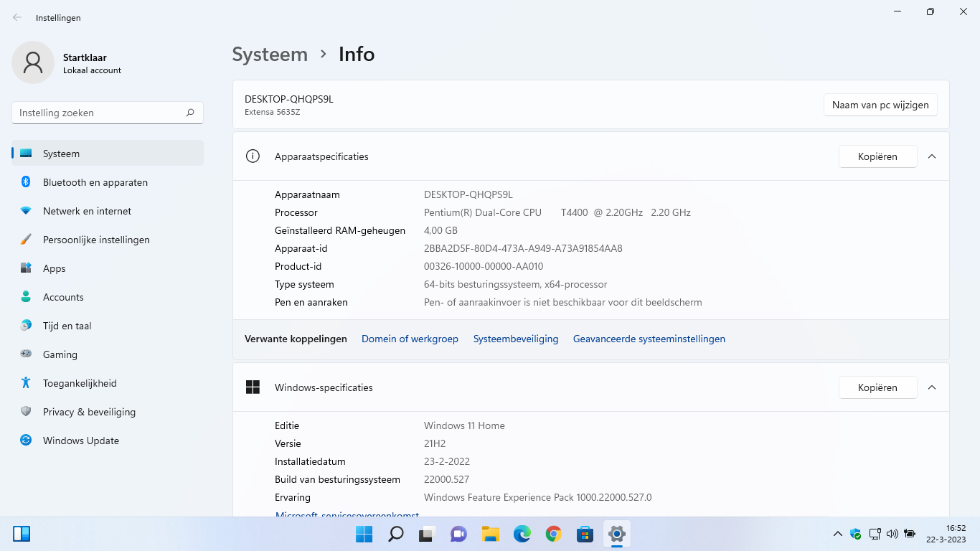Open the Systeem settings category
This screenshot has height=551, width=980.
click(x=108, y=153)
